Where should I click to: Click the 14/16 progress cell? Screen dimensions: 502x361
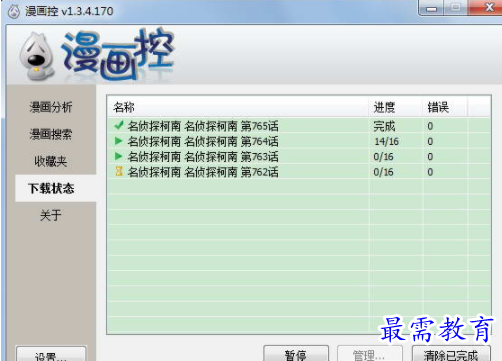pyautogui.click(x=386, y=141)
